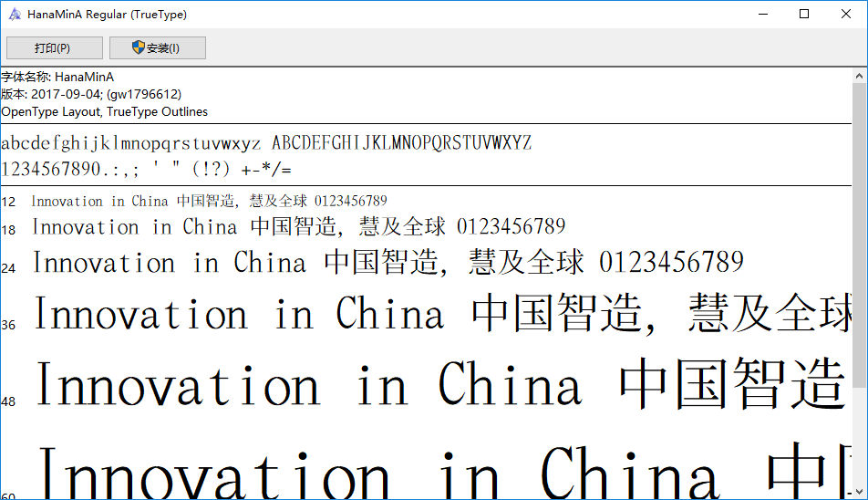
Task: Click the 打印(P) print button
Action: [55, 47]
